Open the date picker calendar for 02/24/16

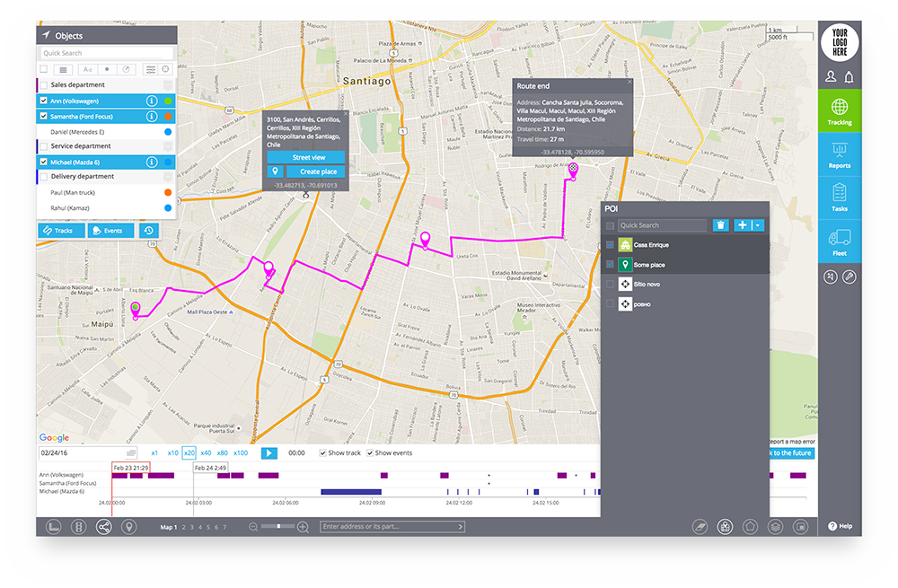click(130, 453)
